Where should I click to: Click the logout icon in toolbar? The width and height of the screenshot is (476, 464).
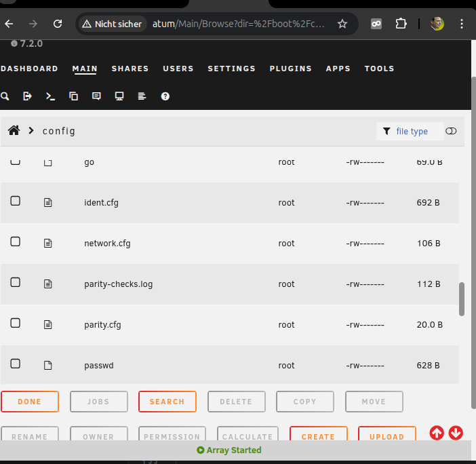27,96
